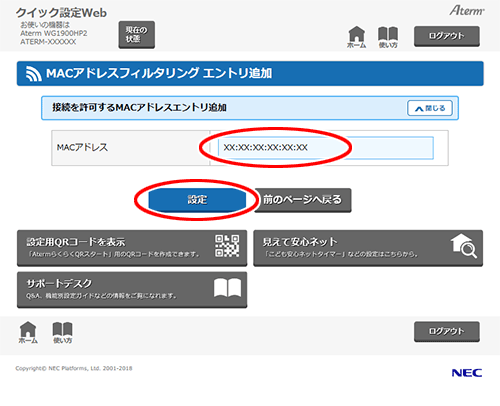500x406 pixels.
Task: Click the QR code icon
Action: pos(227,246)
